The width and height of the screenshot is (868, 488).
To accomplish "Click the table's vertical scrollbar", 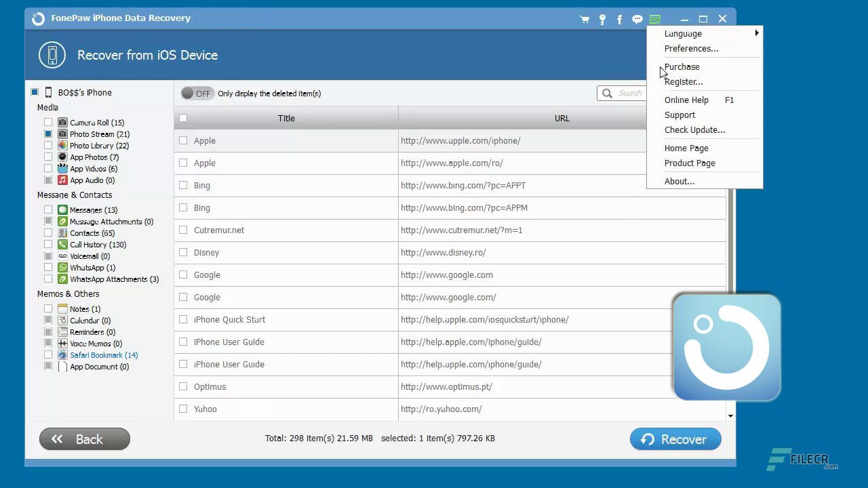I will 730,203.
